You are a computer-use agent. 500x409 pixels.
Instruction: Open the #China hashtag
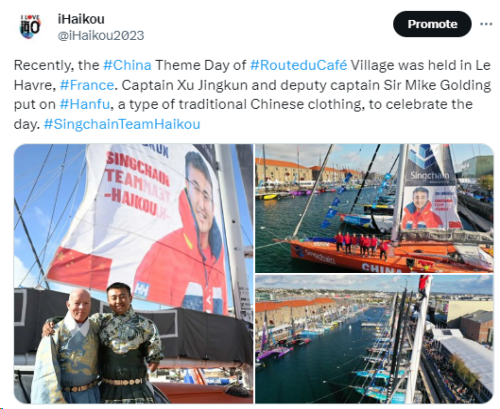tap(127, 65)
